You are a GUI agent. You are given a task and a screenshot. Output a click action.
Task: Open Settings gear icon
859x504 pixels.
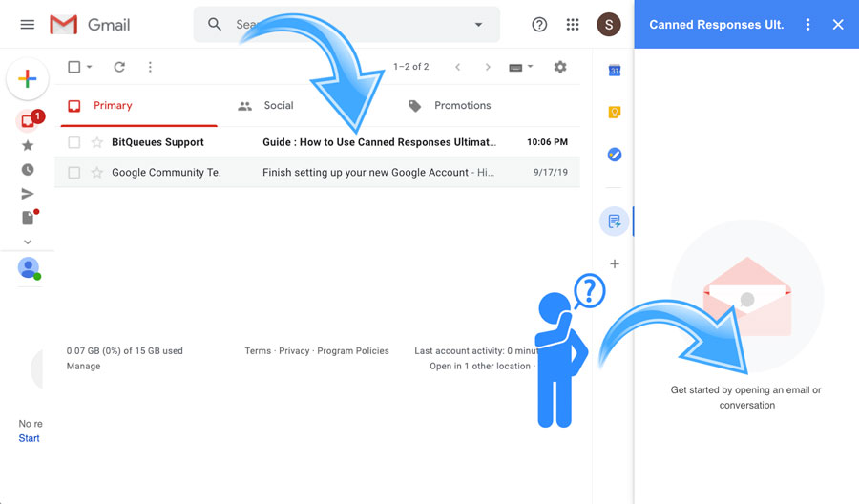tap(560, 67)
